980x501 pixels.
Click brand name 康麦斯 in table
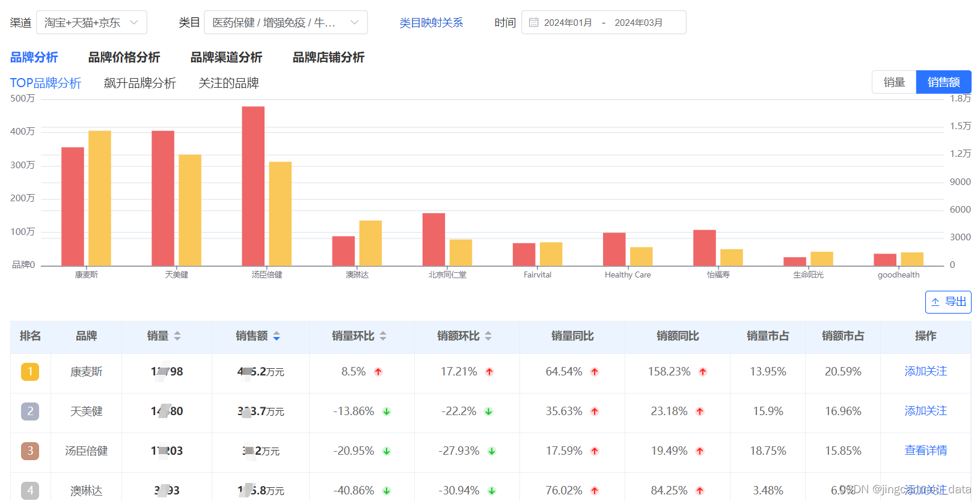pyautogui.click(x=87, y=372)
